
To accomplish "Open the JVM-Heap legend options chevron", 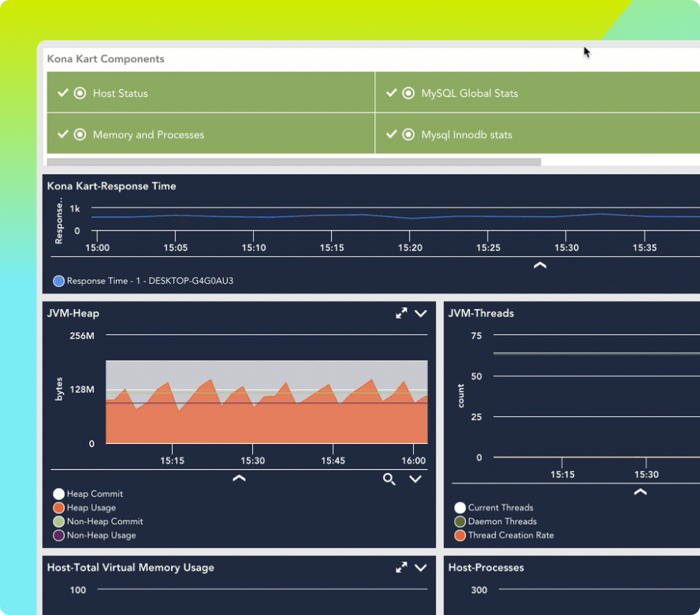I will [415, 479].
